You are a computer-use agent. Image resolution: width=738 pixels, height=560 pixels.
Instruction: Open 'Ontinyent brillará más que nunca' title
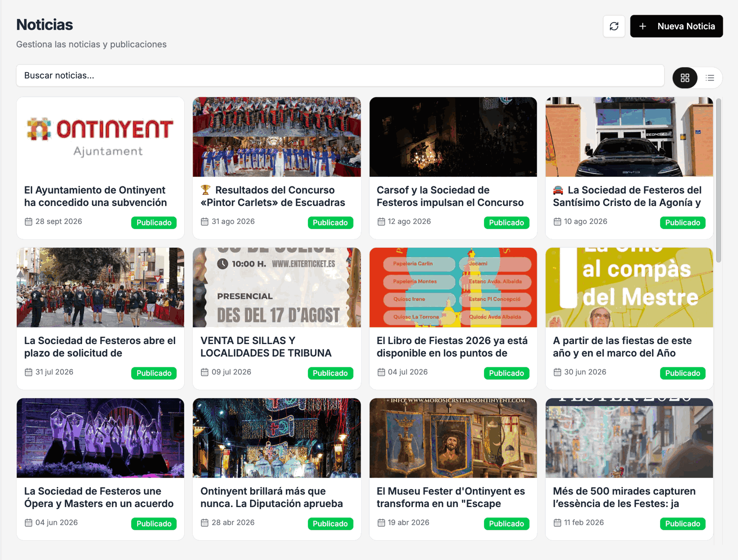(x=272, y=497)
